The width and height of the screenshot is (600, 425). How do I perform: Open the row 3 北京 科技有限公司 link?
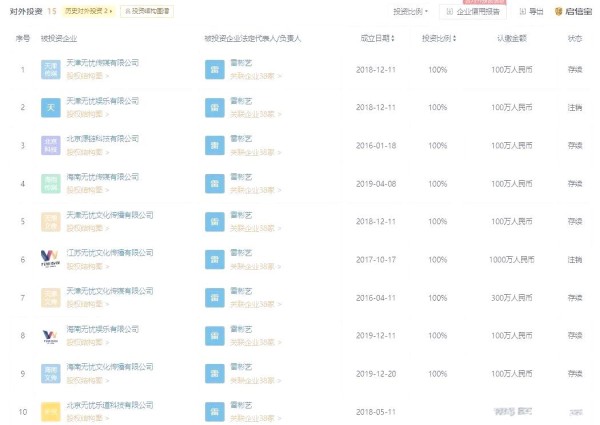point(103,138)
